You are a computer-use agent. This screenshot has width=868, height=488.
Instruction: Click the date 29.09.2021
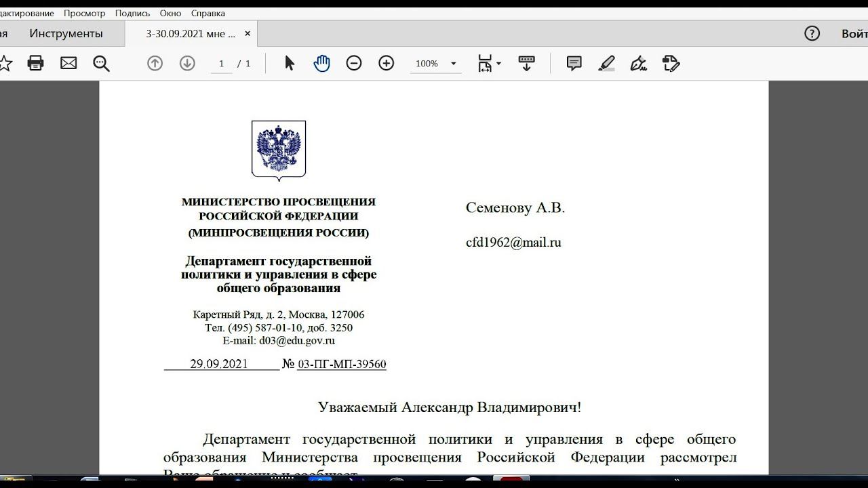(219, 364)
